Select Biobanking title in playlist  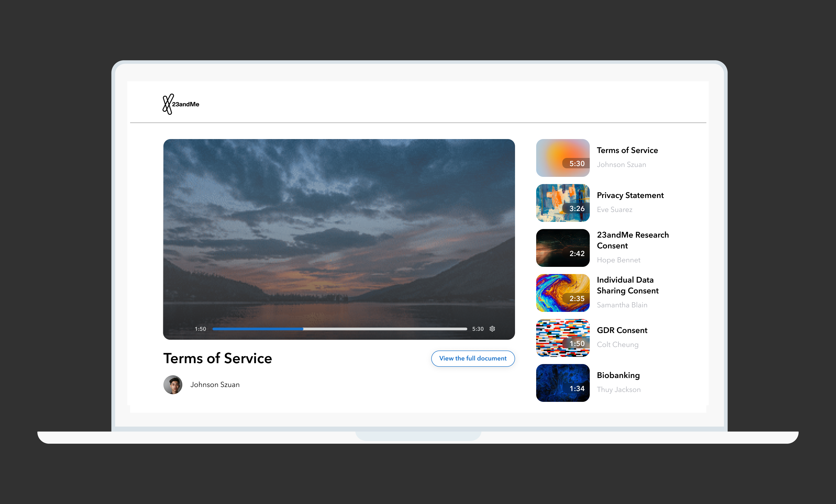pyautogui.click(x=618, y=376)
